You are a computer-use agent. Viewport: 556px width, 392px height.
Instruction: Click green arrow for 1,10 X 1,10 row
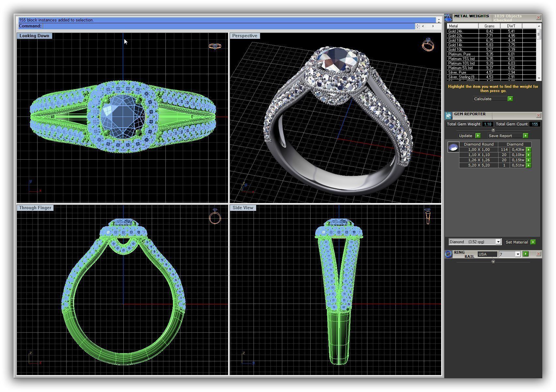click(x=529, y=155)
